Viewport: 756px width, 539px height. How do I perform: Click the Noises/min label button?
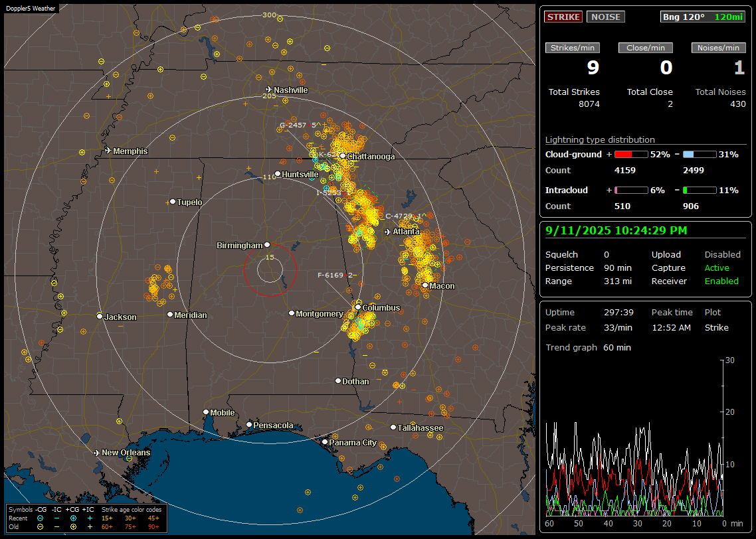click(718, 48)
